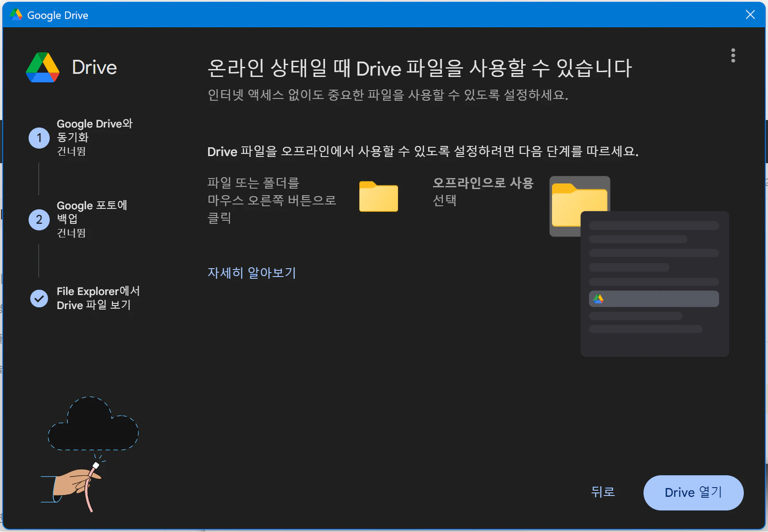Click the 선택 label under 오프라인으로 사용
This screenshot has width=768, height=532.
(445, 201)
